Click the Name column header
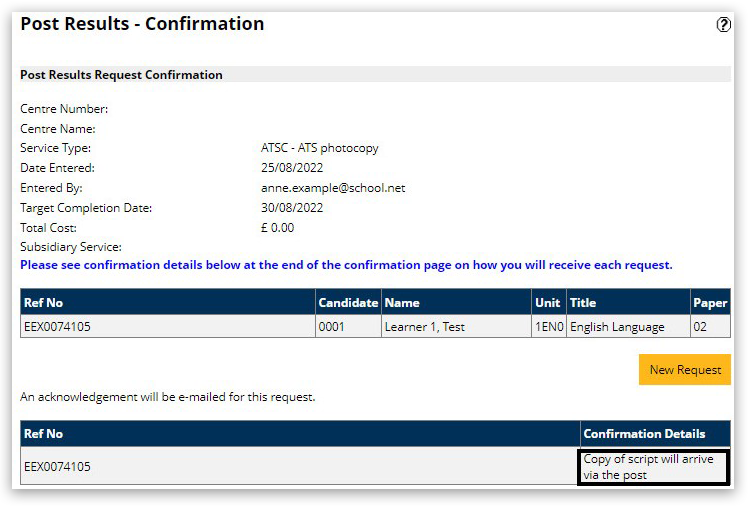 point(402,303)
